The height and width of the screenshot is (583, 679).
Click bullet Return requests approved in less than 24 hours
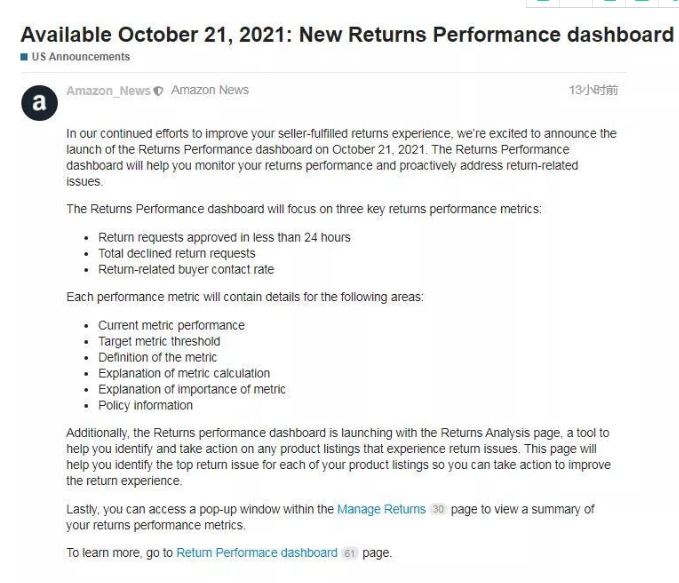[x=224, y=237]
